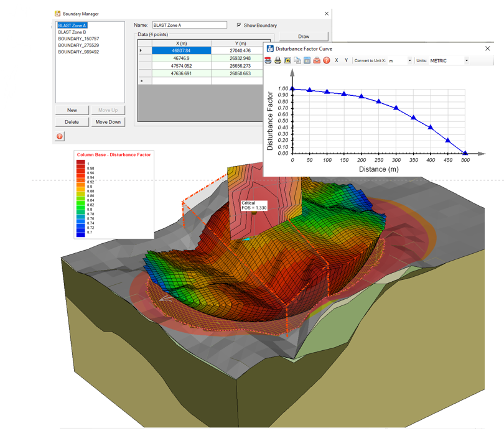Click the curve point at distance 350
The width and height of the screenshot is (504, 441).
413,118
